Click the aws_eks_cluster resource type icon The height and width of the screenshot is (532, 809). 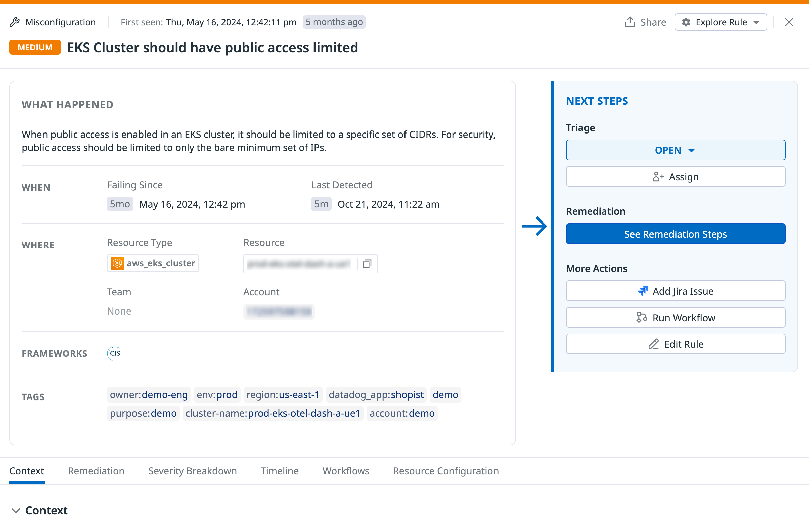pyautogui.click(x=117, y=263)
